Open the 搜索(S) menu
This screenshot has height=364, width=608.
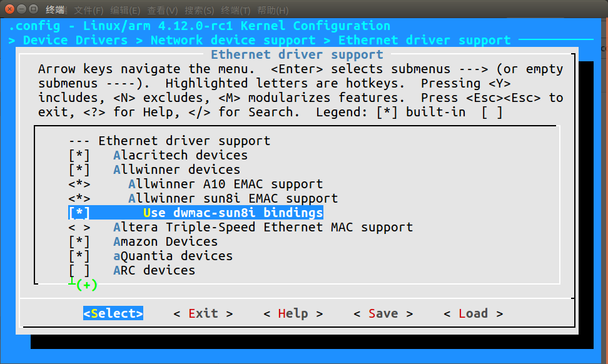tap(199, 10)
